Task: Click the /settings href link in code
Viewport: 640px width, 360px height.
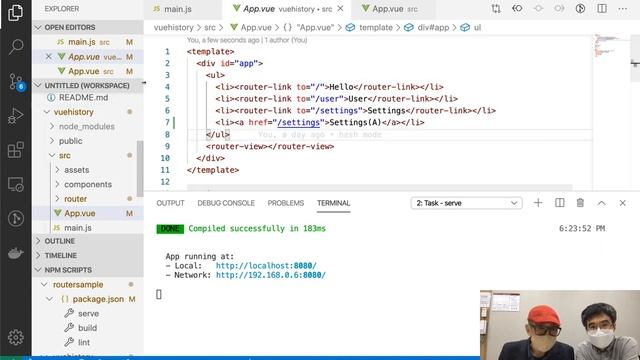Action: 298,122
